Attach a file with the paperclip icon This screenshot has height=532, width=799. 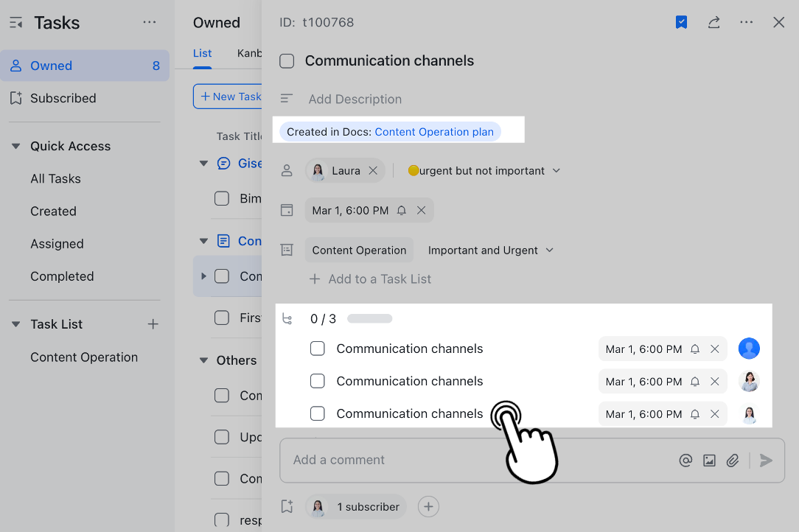[733, 460]
